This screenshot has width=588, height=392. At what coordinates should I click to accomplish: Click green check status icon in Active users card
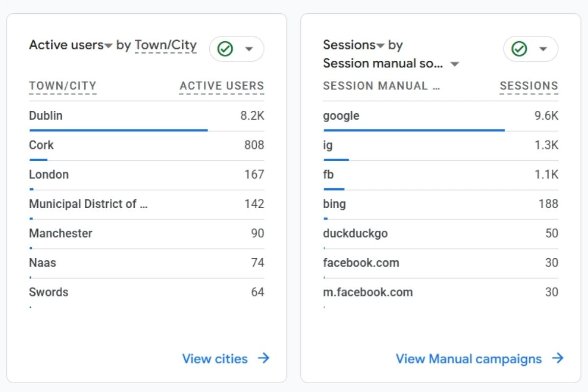(225, 49)
